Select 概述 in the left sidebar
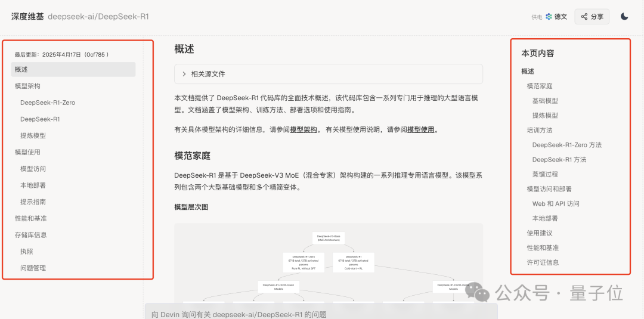Viewport: 644px width, 319px height. pos(73,69)
